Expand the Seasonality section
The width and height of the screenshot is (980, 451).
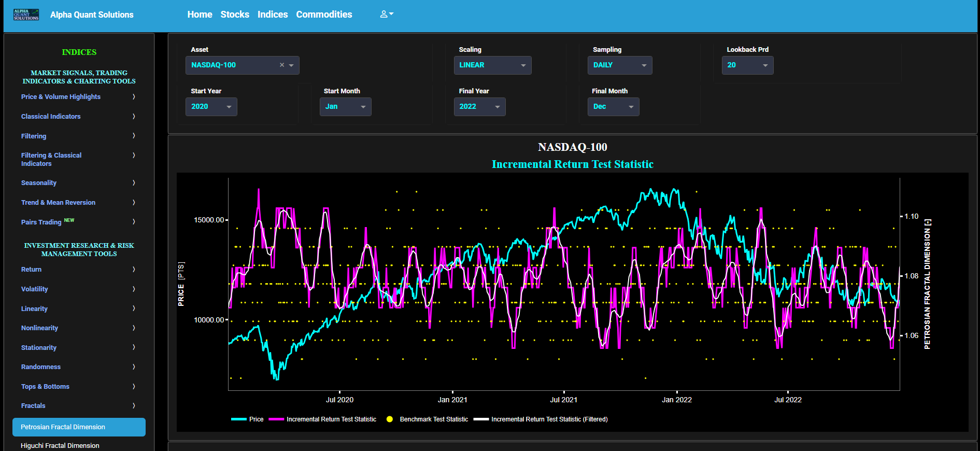pos(78,183)
